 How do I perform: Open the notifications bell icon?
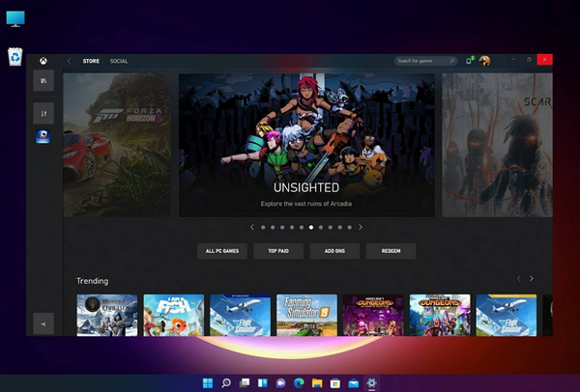(469, 61)
